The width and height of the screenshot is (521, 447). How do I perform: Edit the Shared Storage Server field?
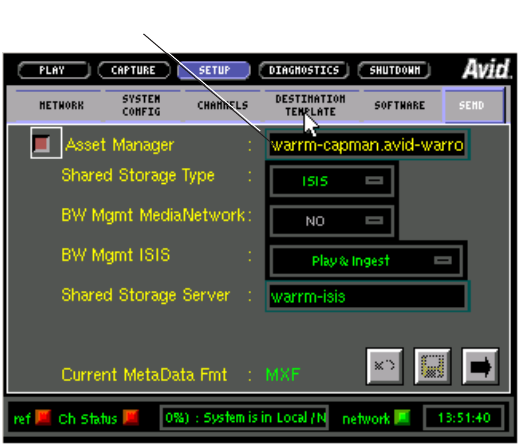(367, 297)
